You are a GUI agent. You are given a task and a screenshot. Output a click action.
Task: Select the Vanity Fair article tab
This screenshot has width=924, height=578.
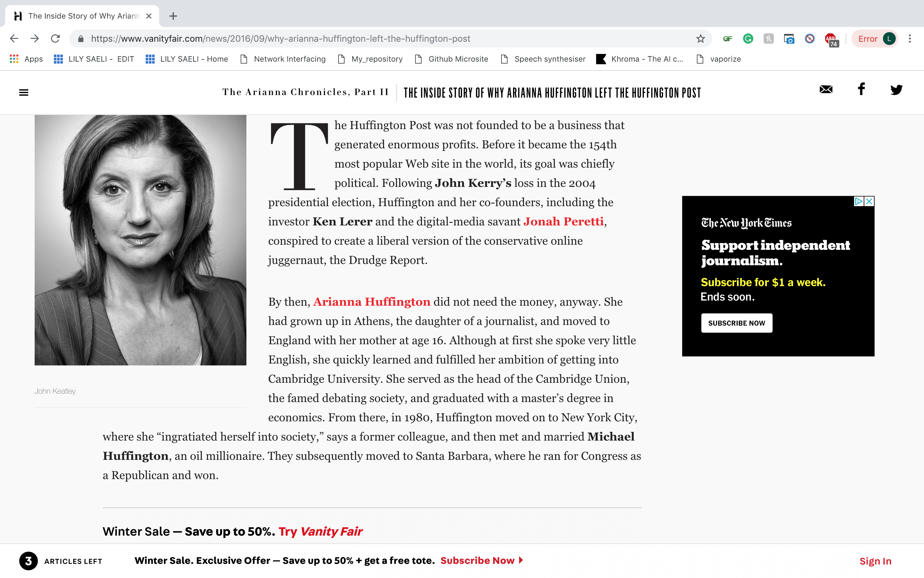coord(82,16)
